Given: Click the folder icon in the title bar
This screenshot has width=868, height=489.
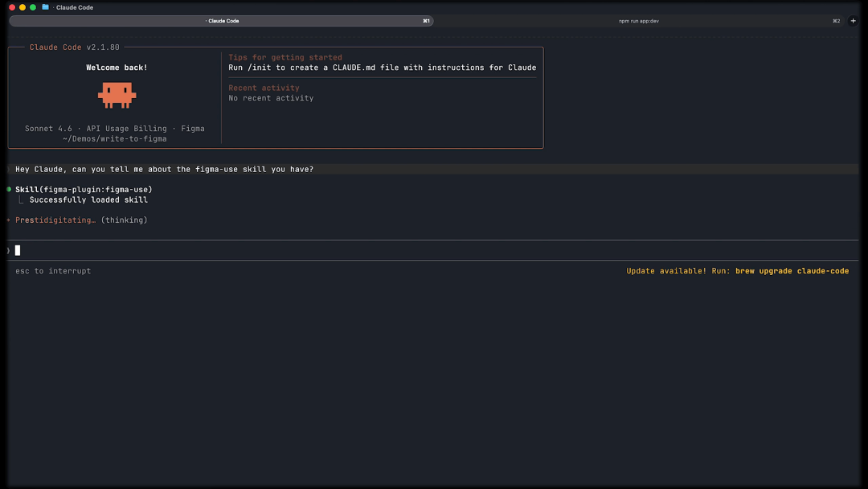Looking at the screenshot, I should [x=45, y=7].
